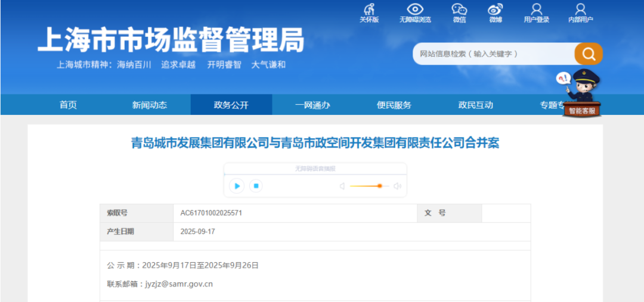Play the accessibility voice broadcast
This screenshot has width=644, height=302.
coord(237,186)
